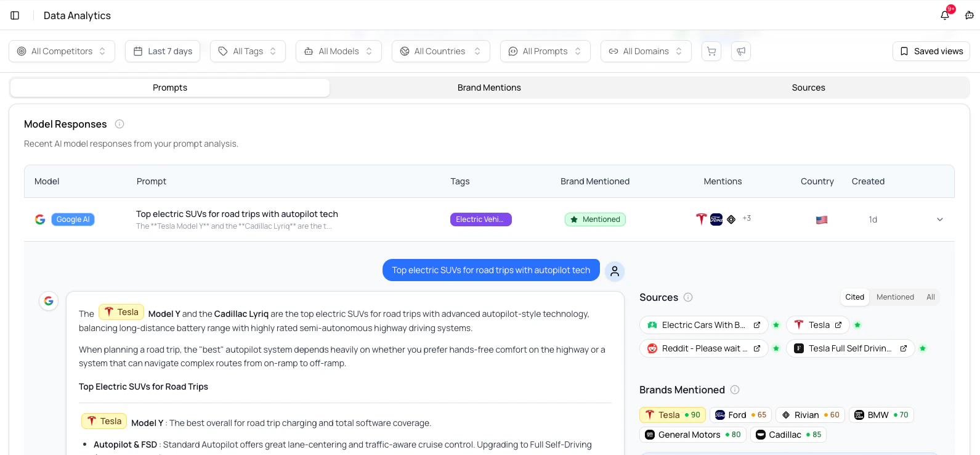Switch to the Sources tab
980x455 pixels.
pos(808,88)
